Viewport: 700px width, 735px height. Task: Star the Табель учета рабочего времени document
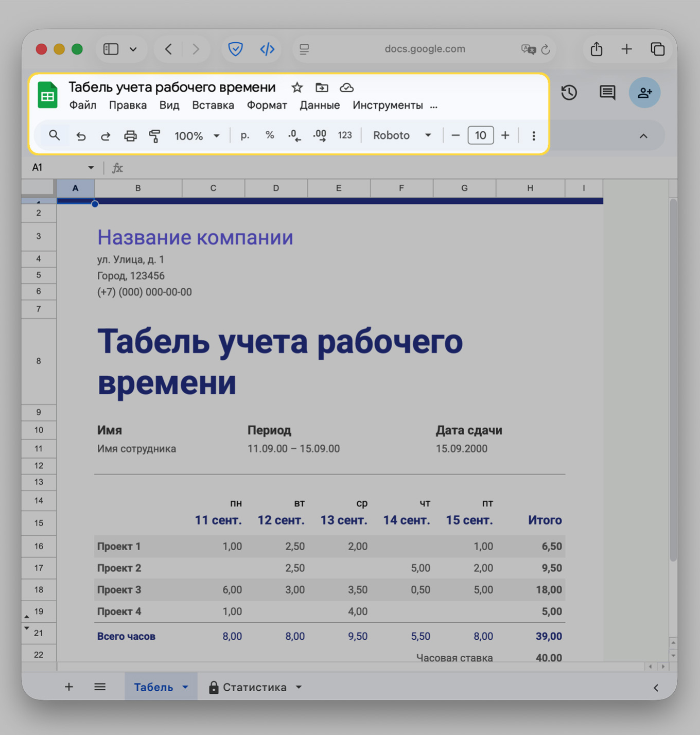click(297, 87)
